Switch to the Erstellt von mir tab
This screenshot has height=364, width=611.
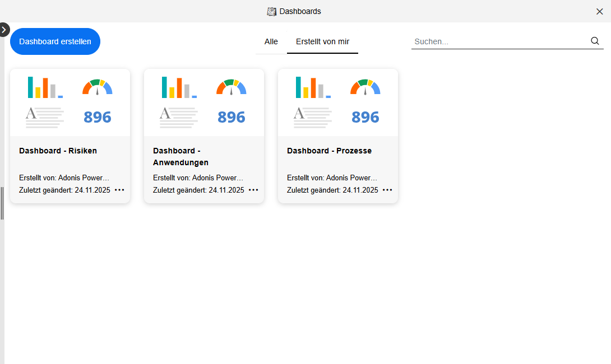(322, 41)
